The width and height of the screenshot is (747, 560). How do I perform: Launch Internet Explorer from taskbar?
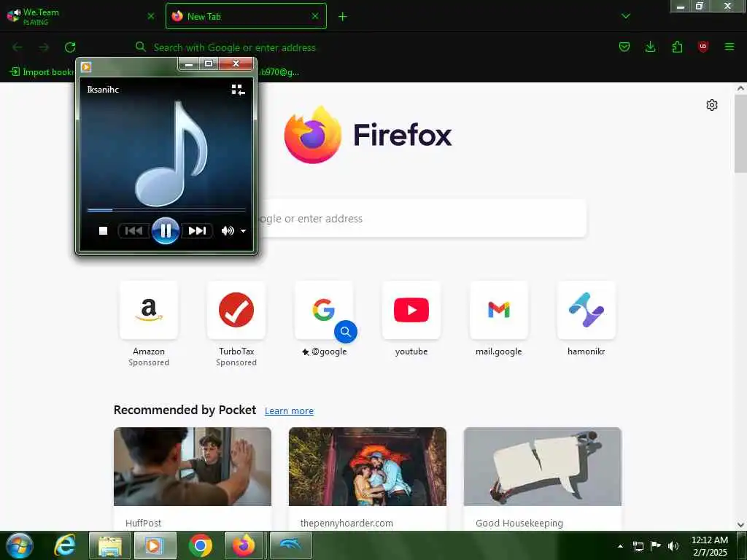point(65,545)
